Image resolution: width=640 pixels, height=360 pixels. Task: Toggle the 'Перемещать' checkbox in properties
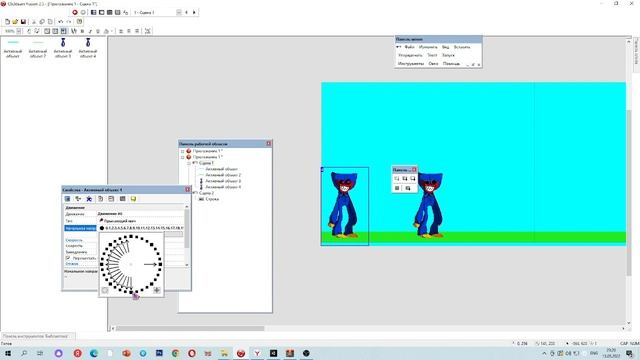(68, 258)
